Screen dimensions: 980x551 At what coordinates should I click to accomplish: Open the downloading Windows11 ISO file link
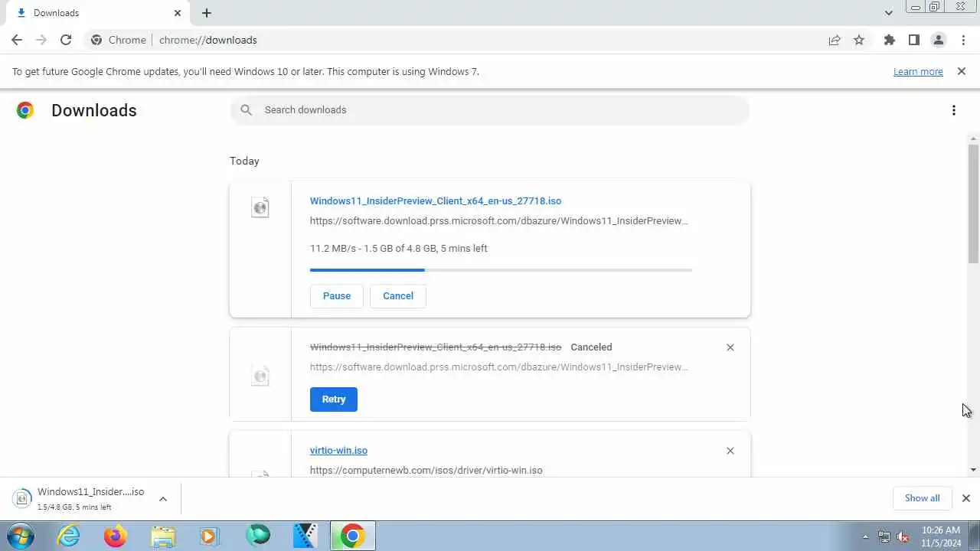[435, 201]
